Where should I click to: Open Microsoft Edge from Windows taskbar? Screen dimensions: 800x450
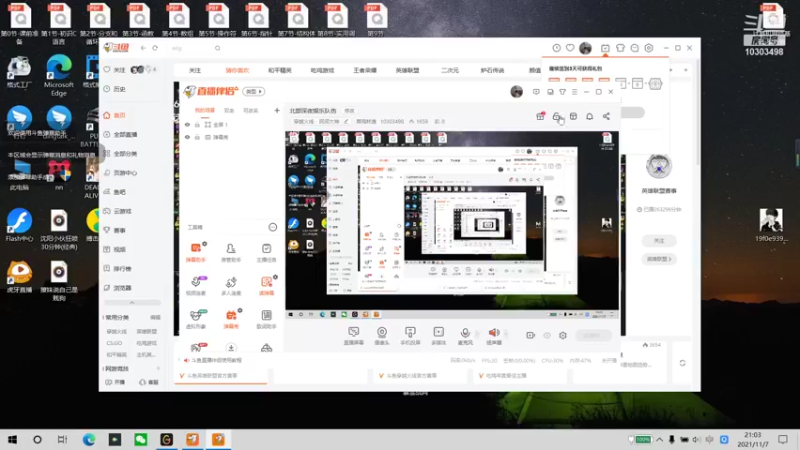pos(89,439)
